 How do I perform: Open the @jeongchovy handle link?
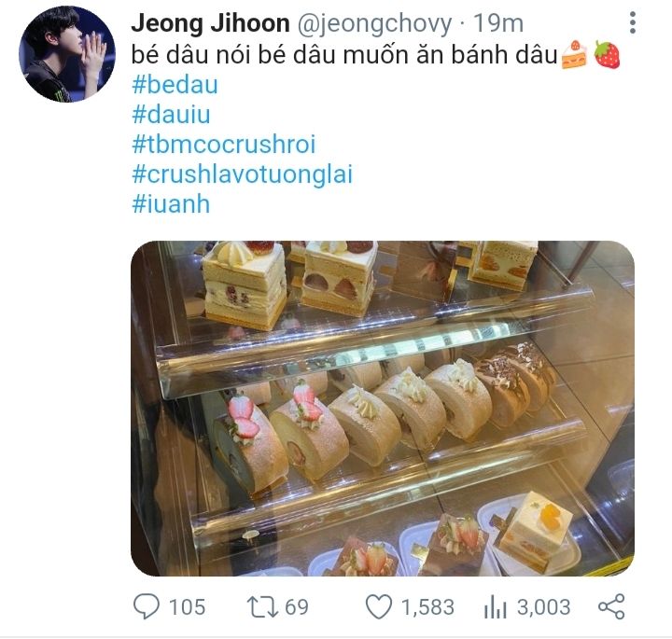point(374,23)
